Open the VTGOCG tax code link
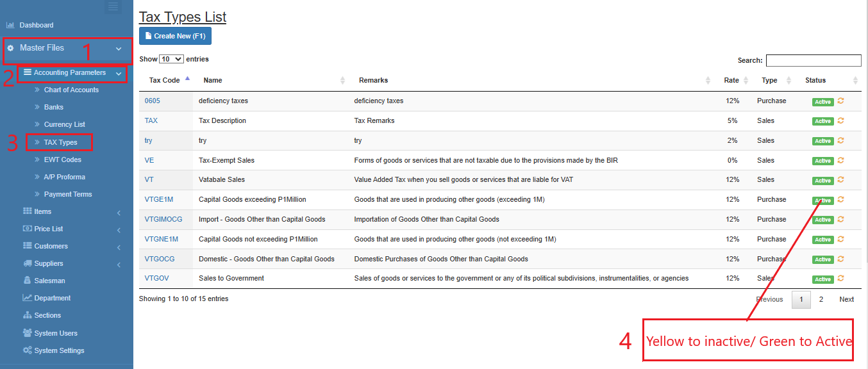Viewport: 868px width, 369px height. coord(160,259)
